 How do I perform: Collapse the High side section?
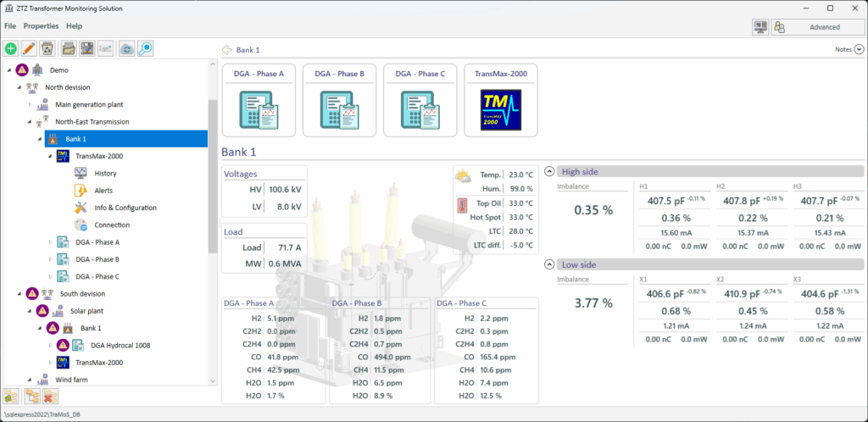tap(549, 171)
